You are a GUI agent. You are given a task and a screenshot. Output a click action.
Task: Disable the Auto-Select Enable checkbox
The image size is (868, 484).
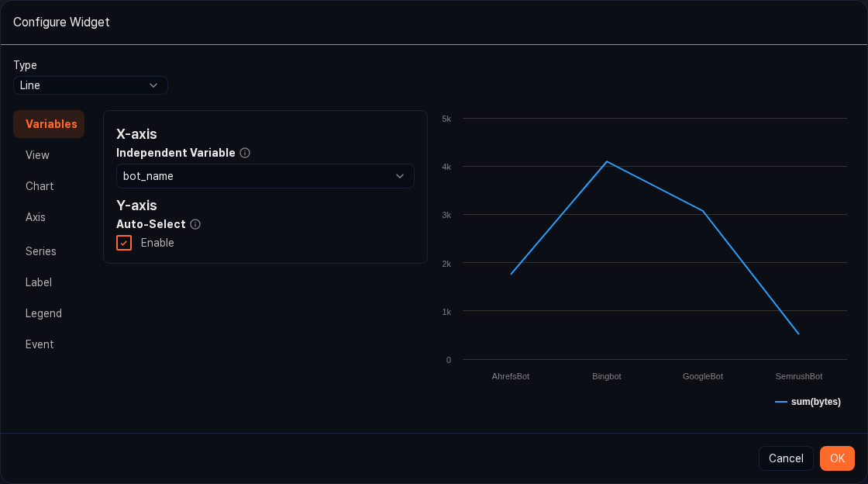pos(124,243)
